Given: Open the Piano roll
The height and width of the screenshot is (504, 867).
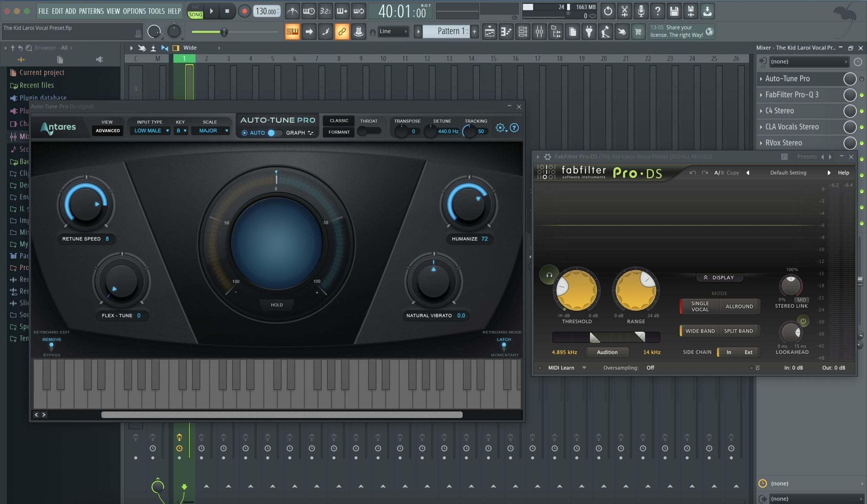Looking at the screenshot, I should [506, 31].
